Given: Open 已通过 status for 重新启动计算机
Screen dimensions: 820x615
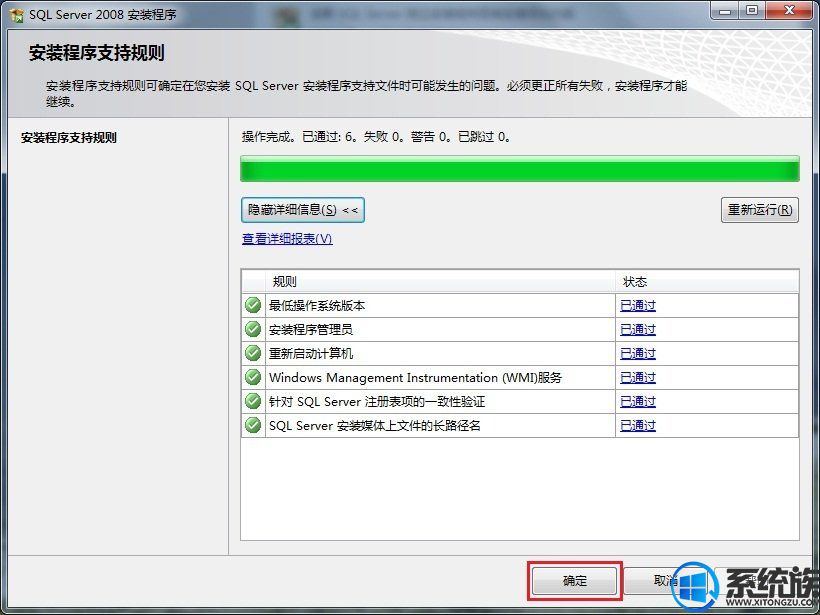Looking at the screenshot, I should pyautogui.click(x=637, y=354).
